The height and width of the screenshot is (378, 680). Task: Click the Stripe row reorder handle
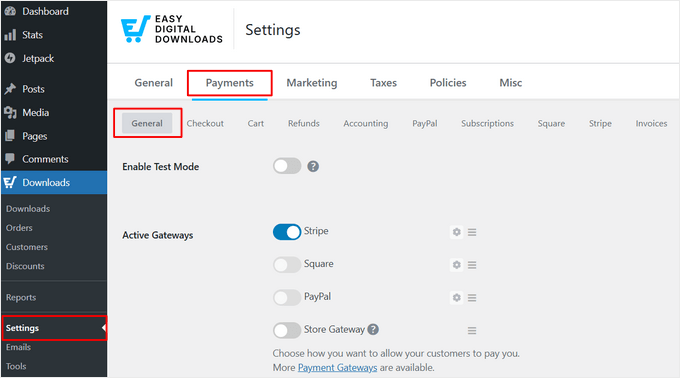point(472,232)
